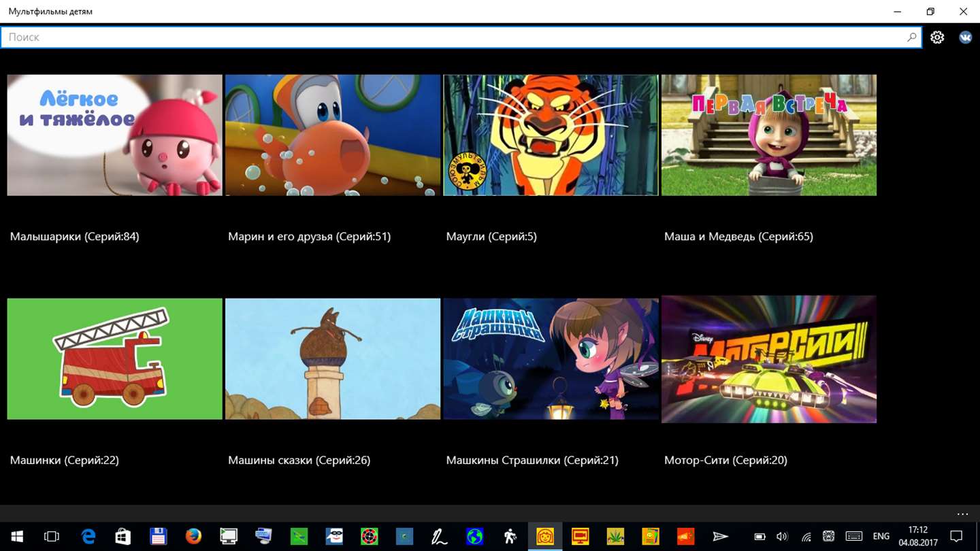Launch Microsoft Edge from the taskbar
The width and height of the screenshot is (980, 551).
coord(88,537)
